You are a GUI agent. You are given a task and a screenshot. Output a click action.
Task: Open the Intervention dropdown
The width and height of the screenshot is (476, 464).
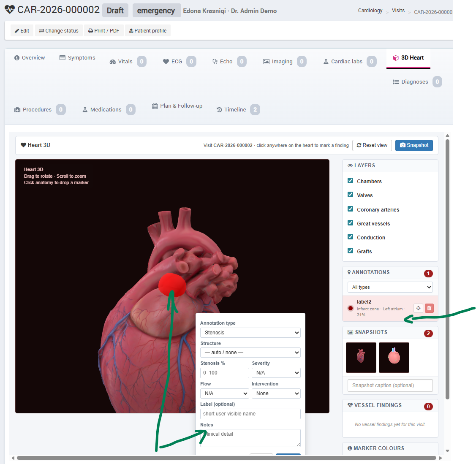pos(276,393)
